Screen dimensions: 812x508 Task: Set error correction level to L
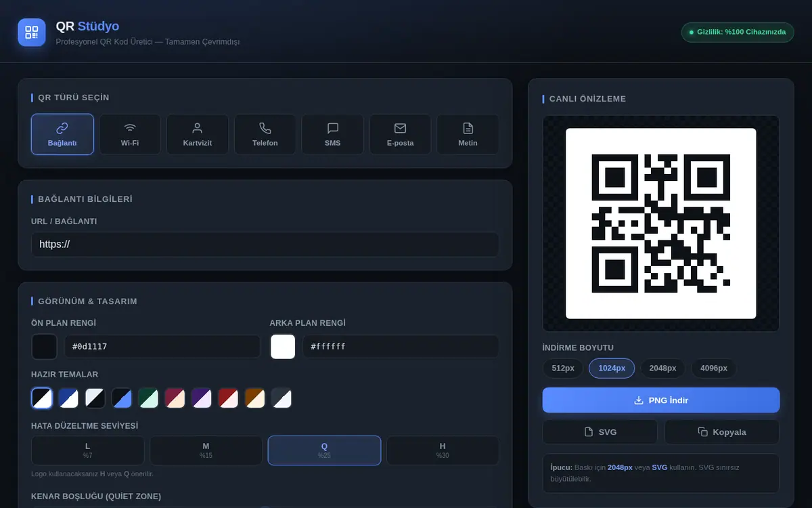click(88, 450)
